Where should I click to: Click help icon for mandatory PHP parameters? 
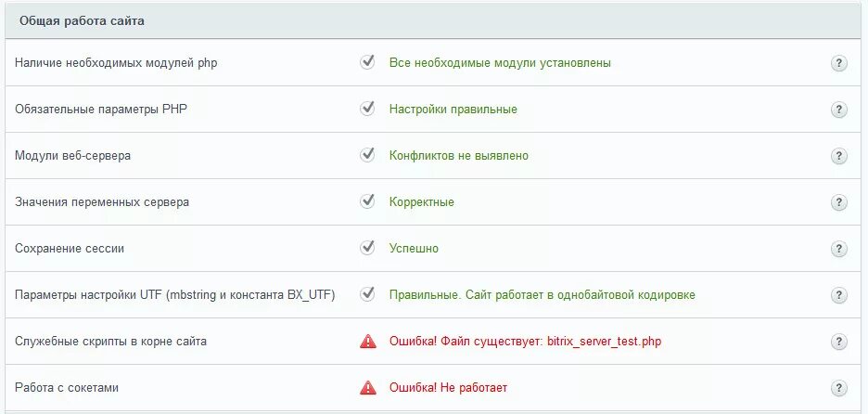pos(838,110)
